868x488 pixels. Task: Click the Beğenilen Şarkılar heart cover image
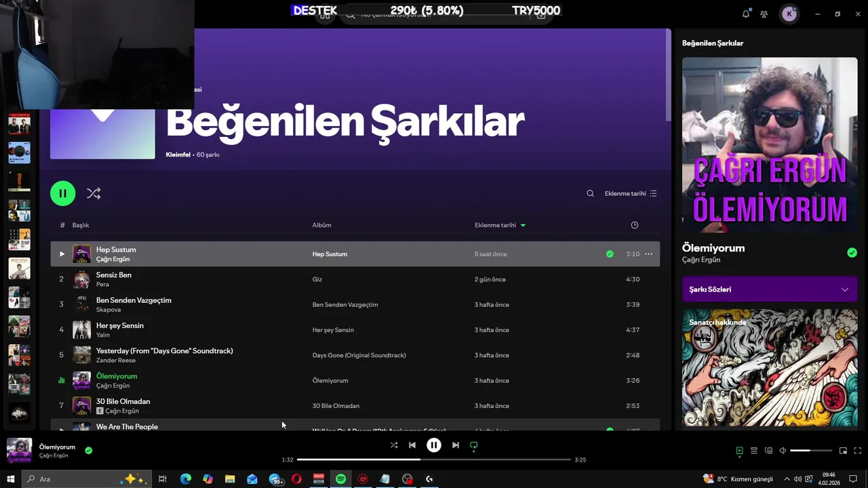coord(102,134)
